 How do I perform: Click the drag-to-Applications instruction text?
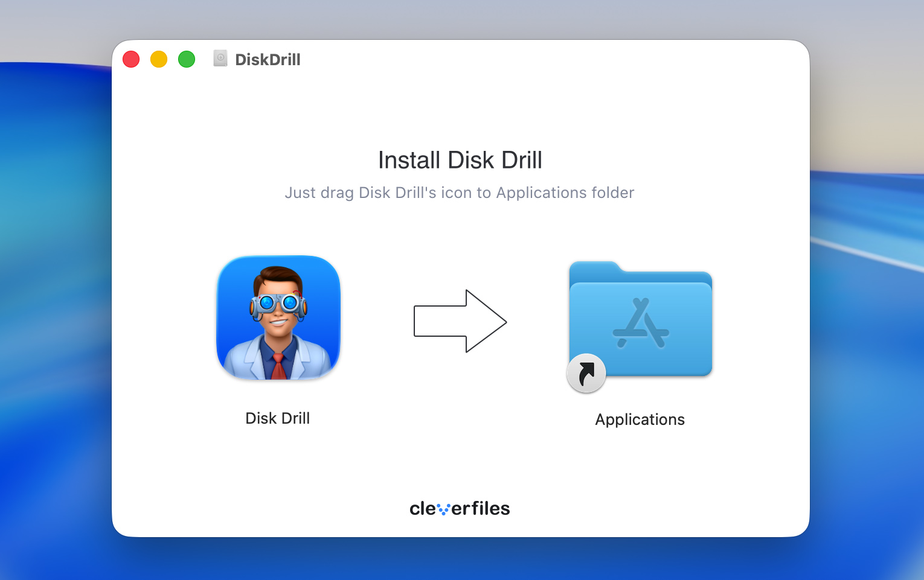[460, 193]
